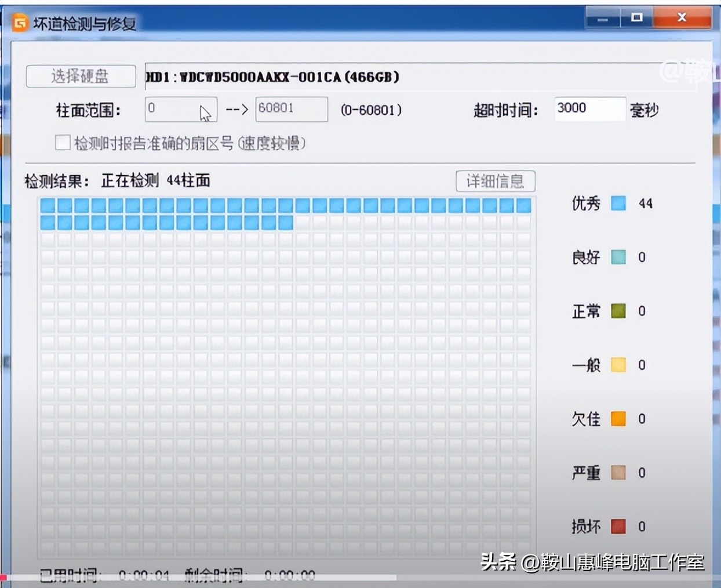The image size is (721, 588).
Task: Select the 超时时间 timeout value 3000
Action: click(589, 108)
